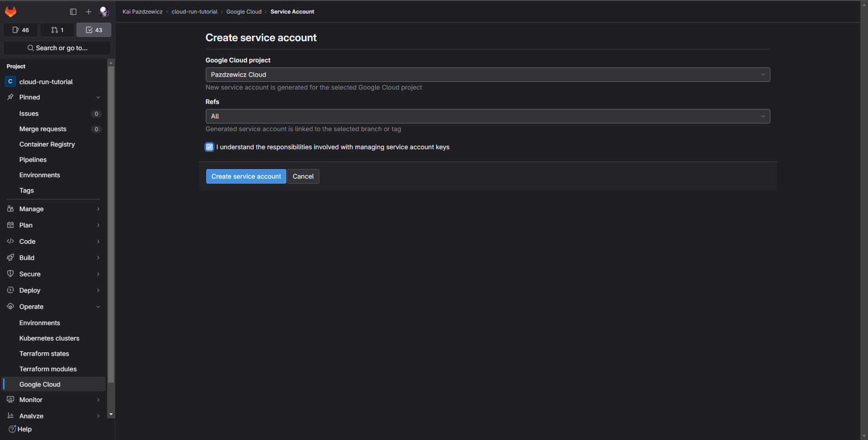
Task: Toggle the sidebar collapse icon
Action: pos(73,12)
